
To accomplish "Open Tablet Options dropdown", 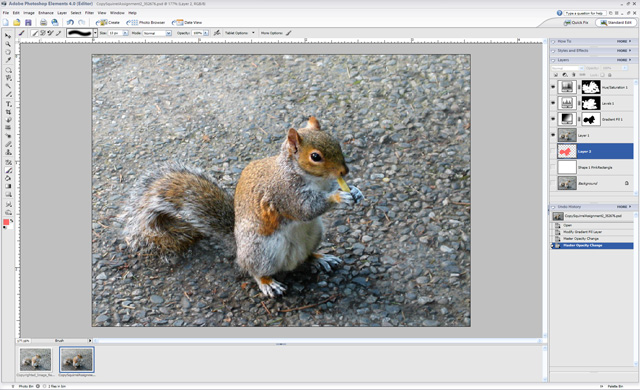I will (x=253, y=33).
